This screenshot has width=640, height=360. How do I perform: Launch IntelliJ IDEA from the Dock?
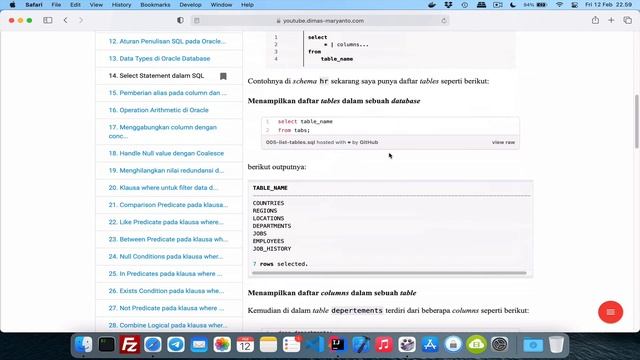[338, 345]
